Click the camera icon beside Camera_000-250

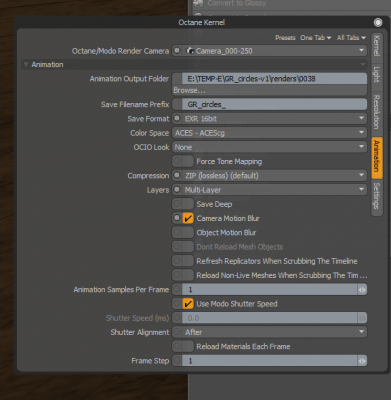tap(190, 51)
